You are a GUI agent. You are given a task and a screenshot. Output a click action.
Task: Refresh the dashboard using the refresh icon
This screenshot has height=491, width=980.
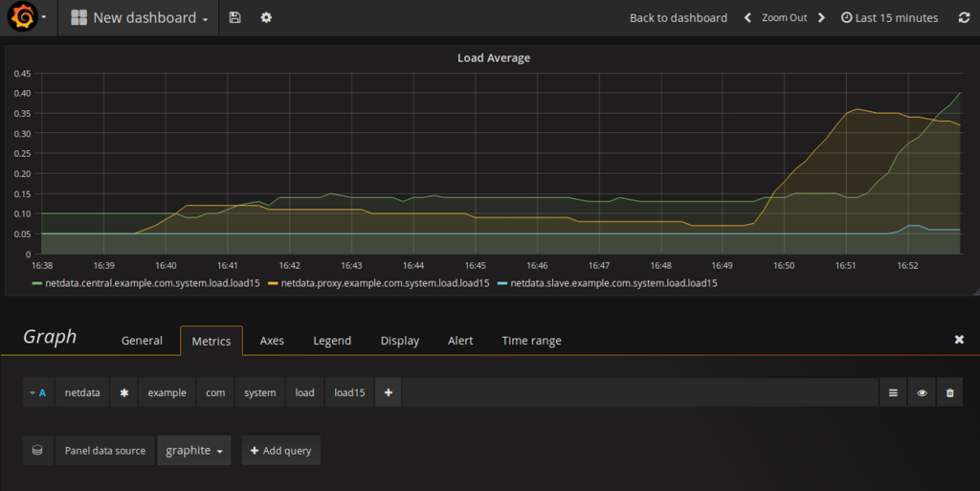pos(964,17)
